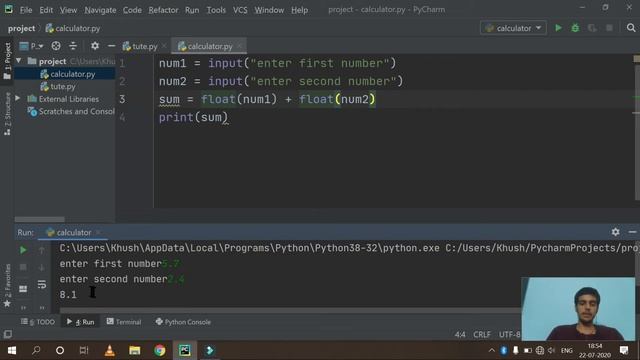The width and height of the screenshot is (640, 360).
Task: Open the Help menu
Action: (299, 10)
